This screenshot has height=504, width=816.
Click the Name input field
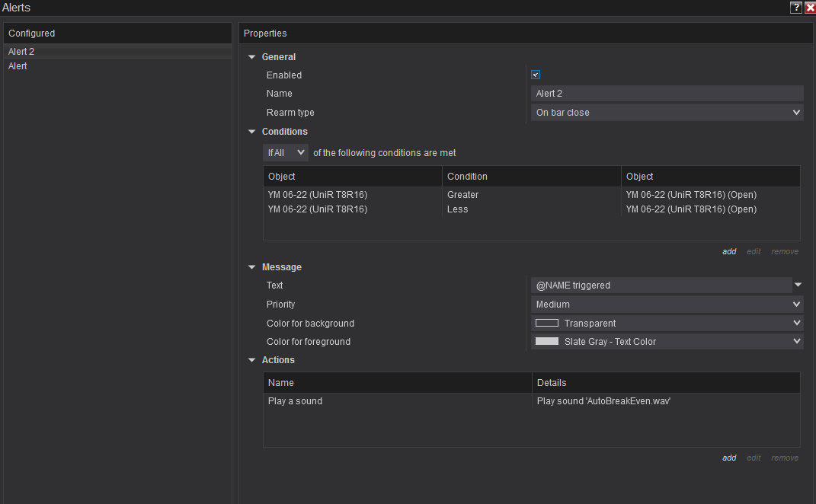[x=667, y=94]
